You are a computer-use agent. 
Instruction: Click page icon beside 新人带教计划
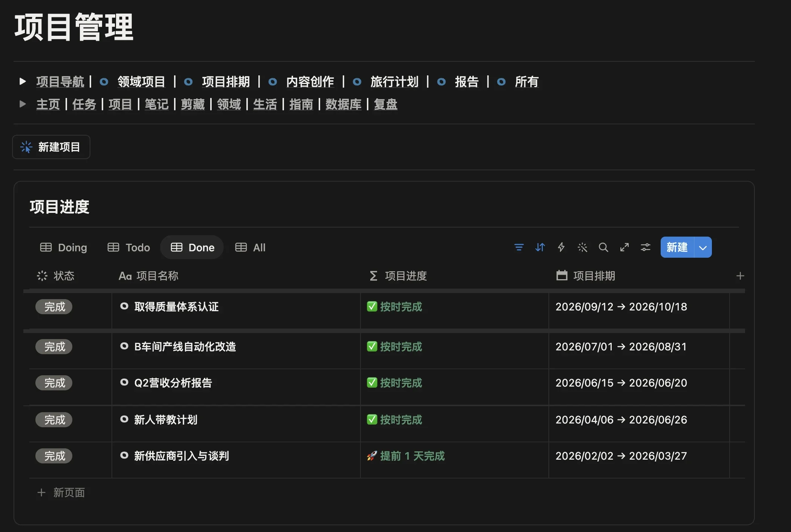click(124, 419)
